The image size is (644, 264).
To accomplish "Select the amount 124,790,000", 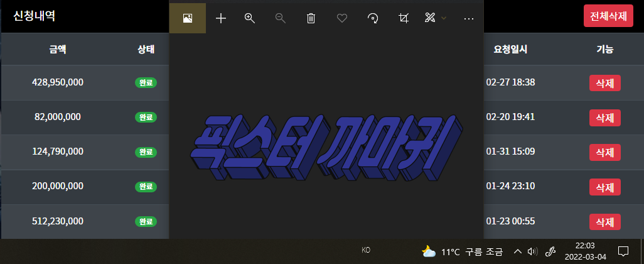I will pyautogui.click(x=58, y=151).
